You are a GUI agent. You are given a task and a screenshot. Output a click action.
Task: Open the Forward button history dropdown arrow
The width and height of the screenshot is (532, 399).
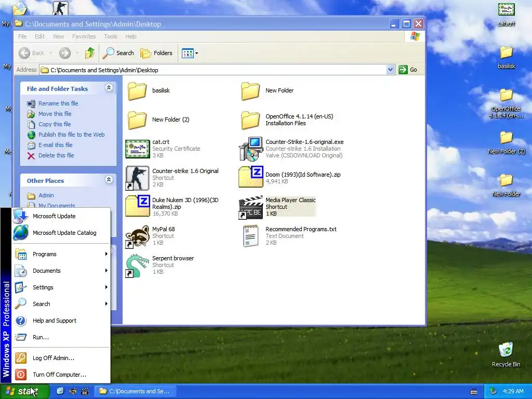77,53
